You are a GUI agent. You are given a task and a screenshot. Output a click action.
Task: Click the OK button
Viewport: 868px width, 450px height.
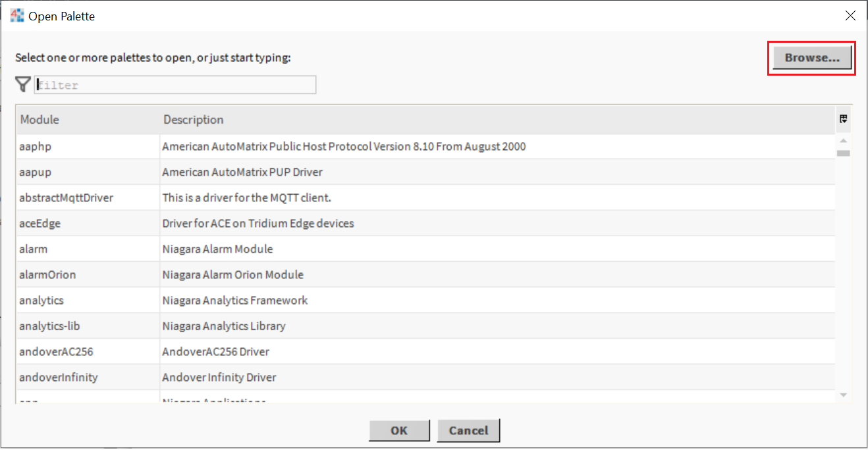pyautogui.click(x=399, y=431)
